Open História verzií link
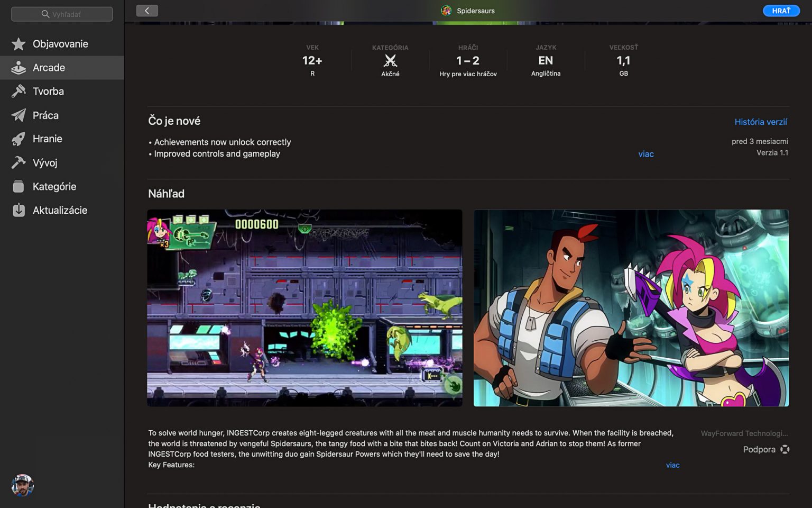 (761, 122)
